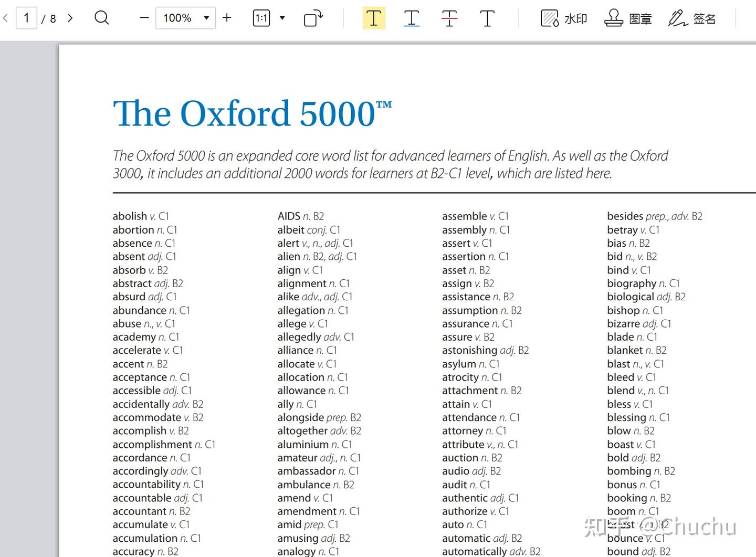Select the plain text annotation tool

[x=487, y=18]
